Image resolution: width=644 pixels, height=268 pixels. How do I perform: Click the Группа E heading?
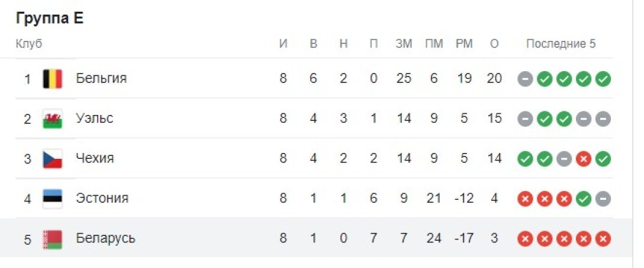click(50, 18)
